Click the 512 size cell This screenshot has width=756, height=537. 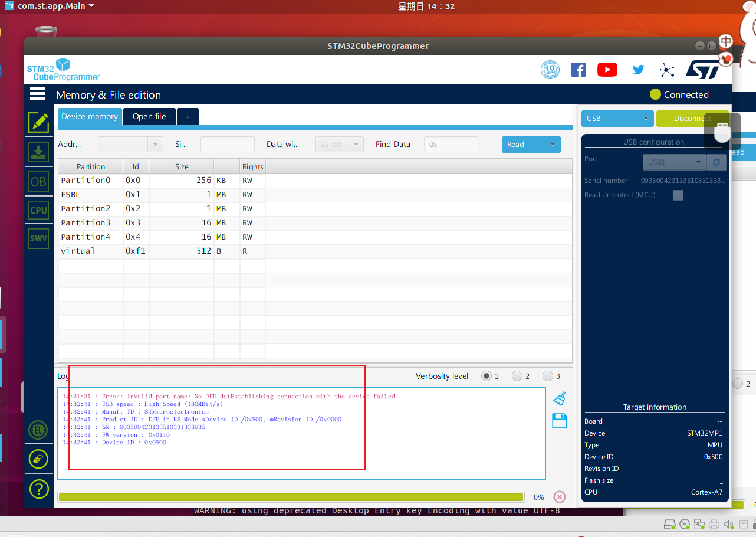pos(182,251)
